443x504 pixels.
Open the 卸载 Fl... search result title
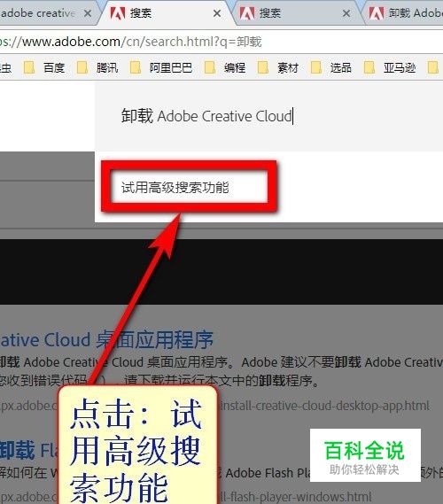click(x=29, y=449)
